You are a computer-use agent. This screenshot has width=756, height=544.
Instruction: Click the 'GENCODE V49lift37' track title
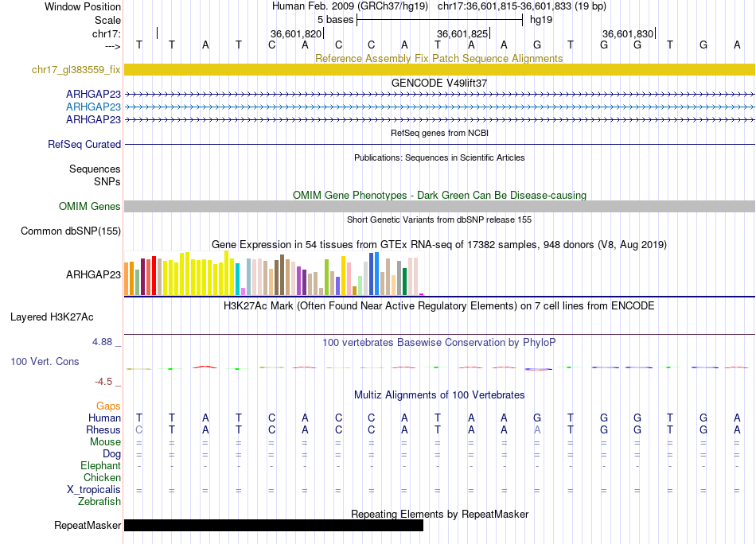[438, 83]
